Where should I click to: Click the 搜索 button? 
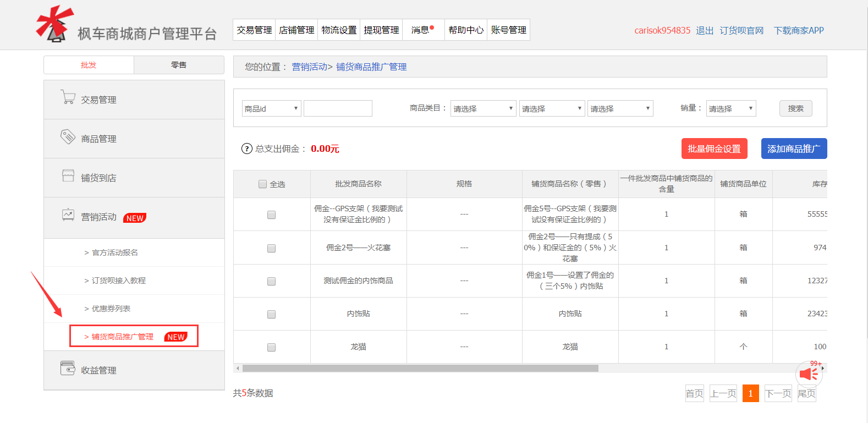(x=795, y=108)
